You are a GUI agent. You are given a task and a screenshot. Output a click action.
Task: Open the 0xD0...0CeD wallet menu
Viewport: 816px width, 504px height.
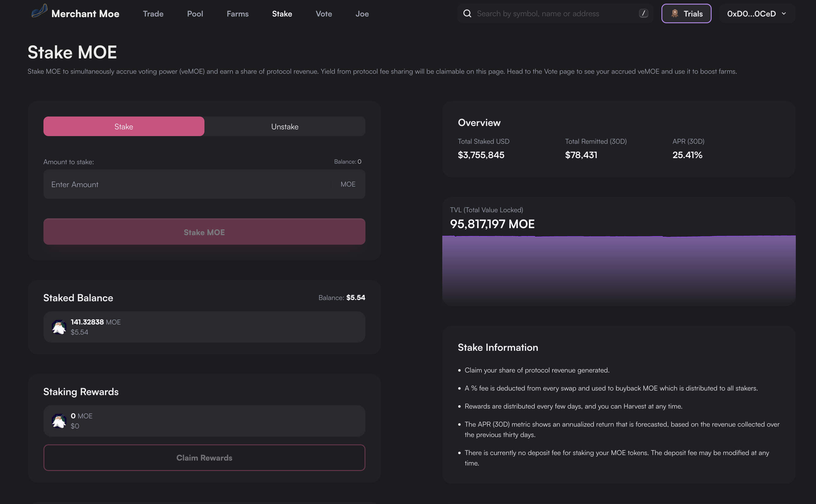[751, 14]
